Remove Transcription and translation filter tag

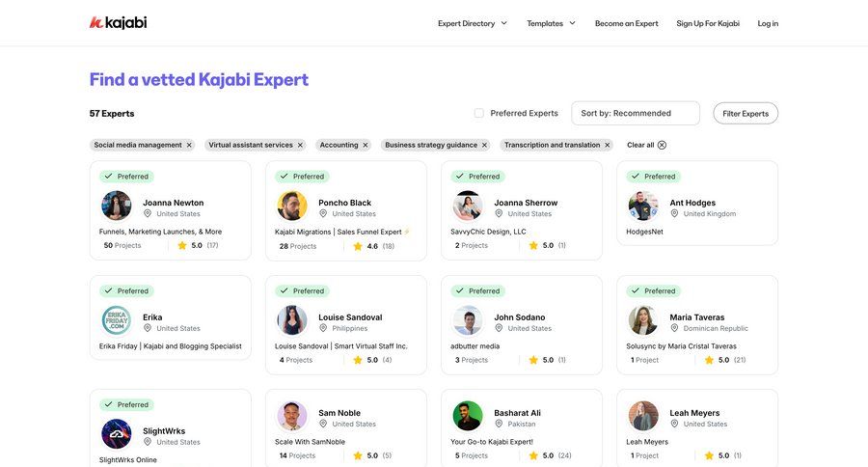608,145
